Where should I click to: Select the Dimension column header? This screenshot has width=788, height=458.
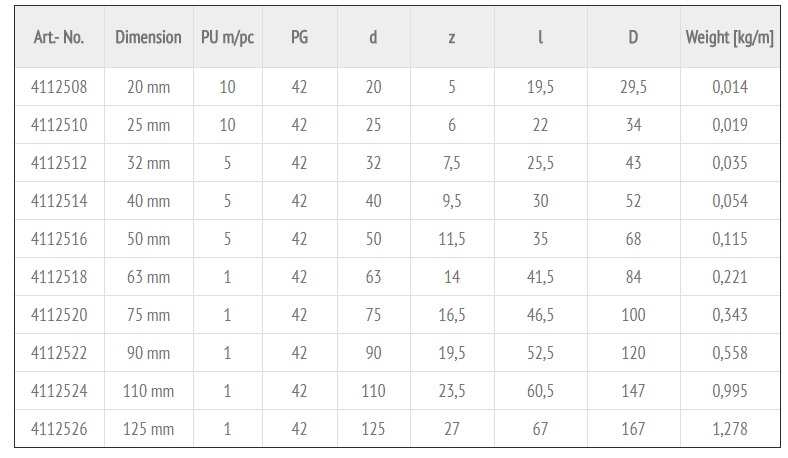point(148,37)
